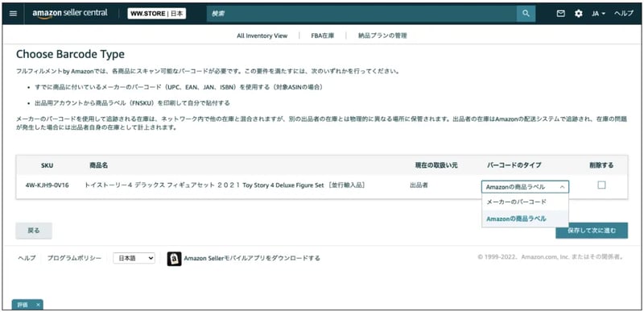Open the WW.STORE | 日本 store switcher
The height and width of the screenshot is (312, 644).
pos(156,14)
